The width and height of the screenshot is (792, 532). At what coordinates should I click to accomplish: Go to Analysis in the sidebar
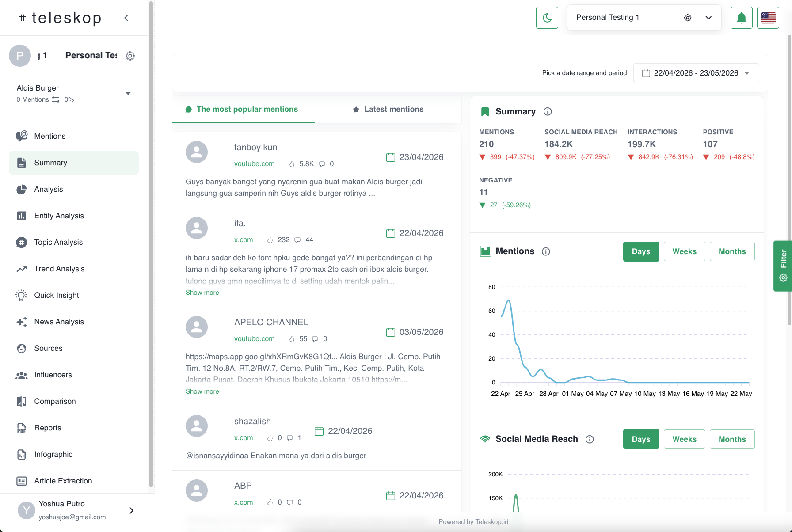74,189
